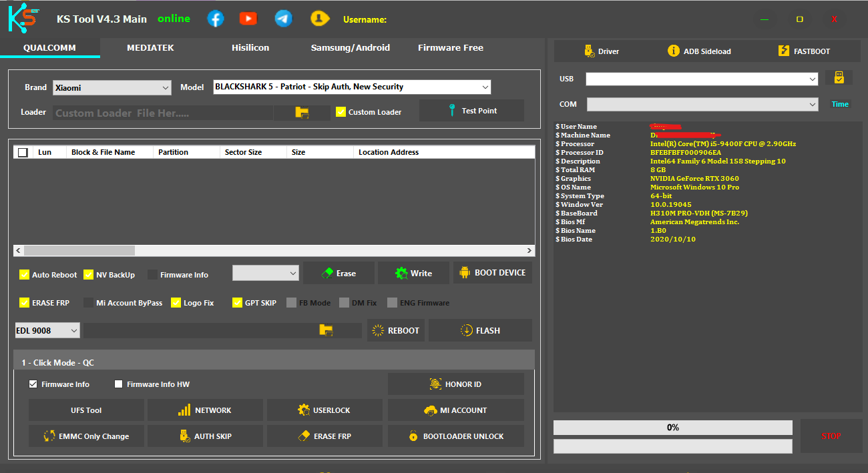
Task: Click the Custom Loader file path field
Action: click(162, 113)
